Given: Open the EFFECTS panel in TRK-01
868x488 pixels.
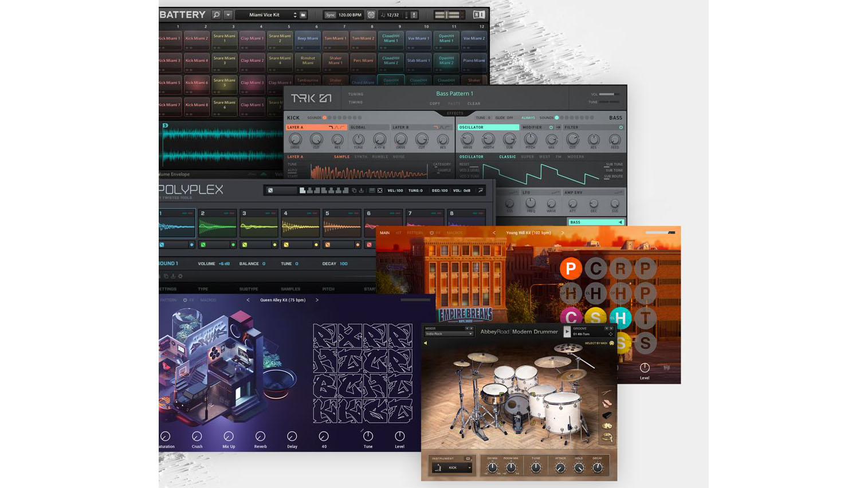Looking at the screenshot, I should point(455,113).
